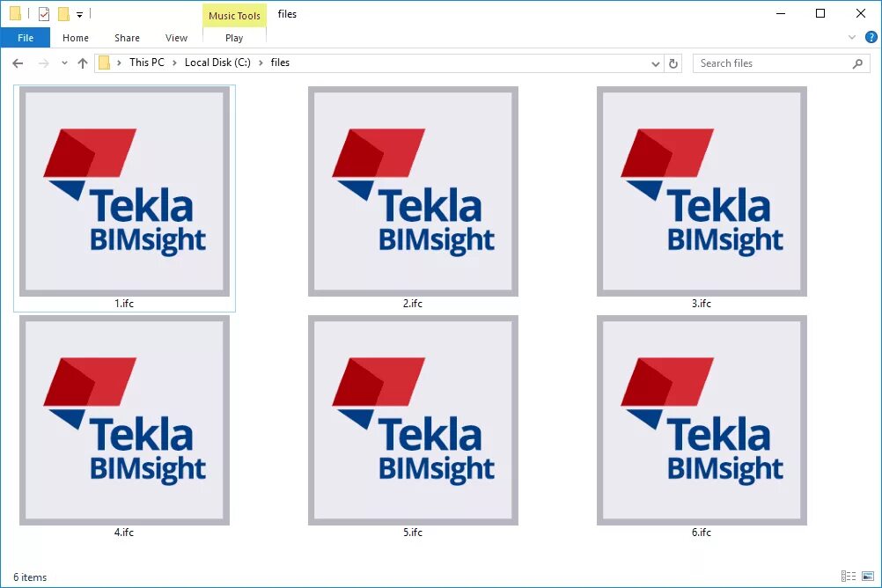Open the Customize Quick Access Toolbar dropdown

(x=80, y=15)
